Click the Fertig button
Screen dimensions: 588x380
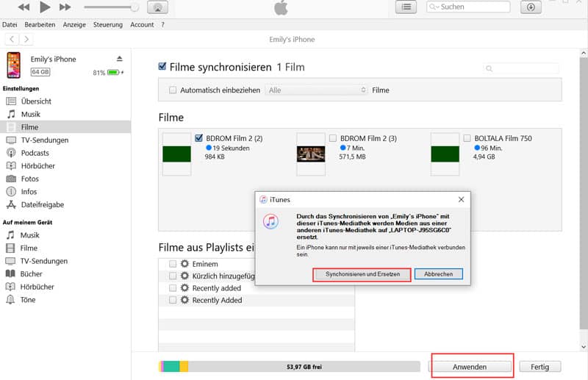(540, 367)
